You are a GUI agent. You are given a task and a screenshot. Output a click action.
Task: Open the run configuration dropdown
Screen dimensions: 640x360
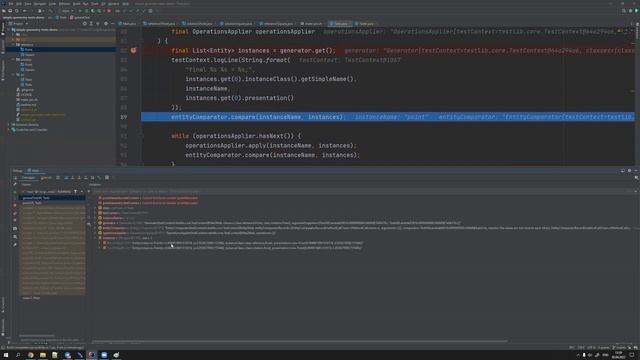point(67,11)
